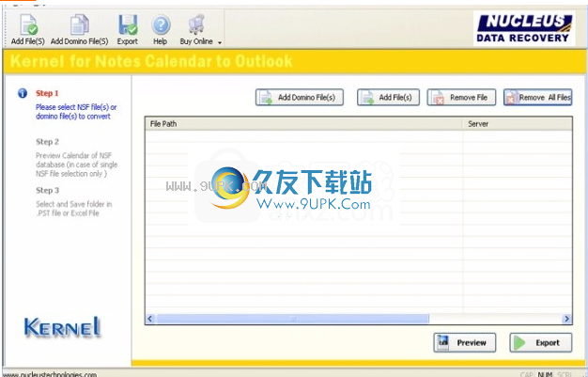
Task: Click 'Select and Save folder in' text
Action: pyautogui.click(x=74, y=209)
